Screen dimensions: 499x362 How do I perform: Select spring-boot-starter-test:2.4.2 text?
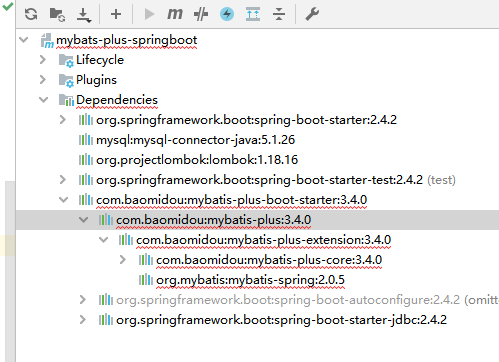(259, 180)
